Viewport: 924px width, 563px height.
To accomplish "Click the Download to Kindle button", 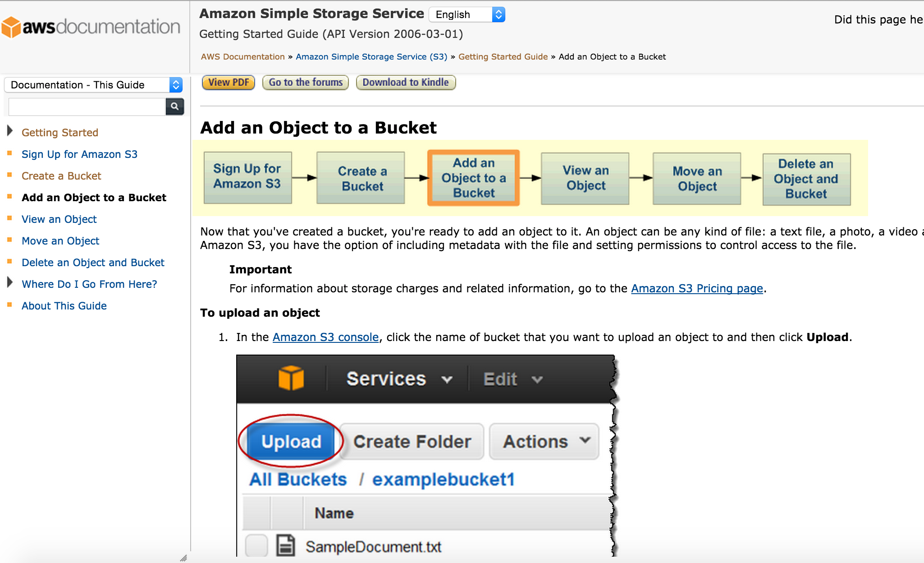I will click(406, 83).
